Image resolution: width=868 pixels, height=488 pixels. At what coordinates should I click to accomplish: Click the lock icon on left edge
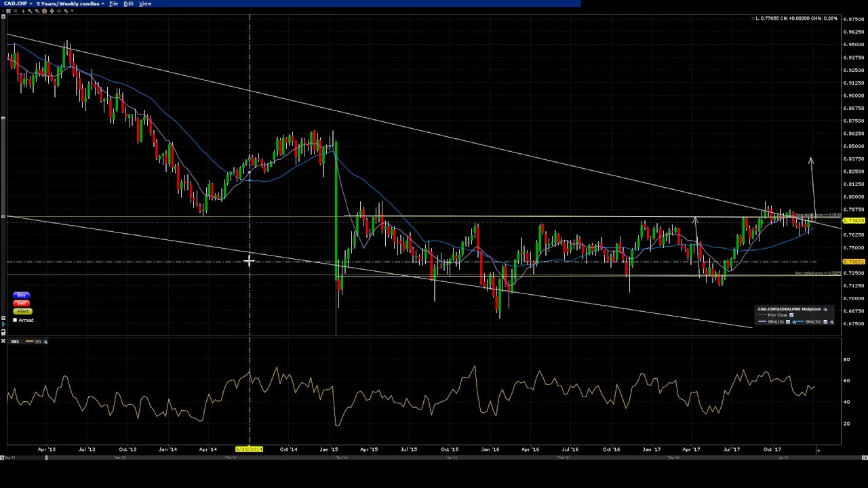pos(3,332)
